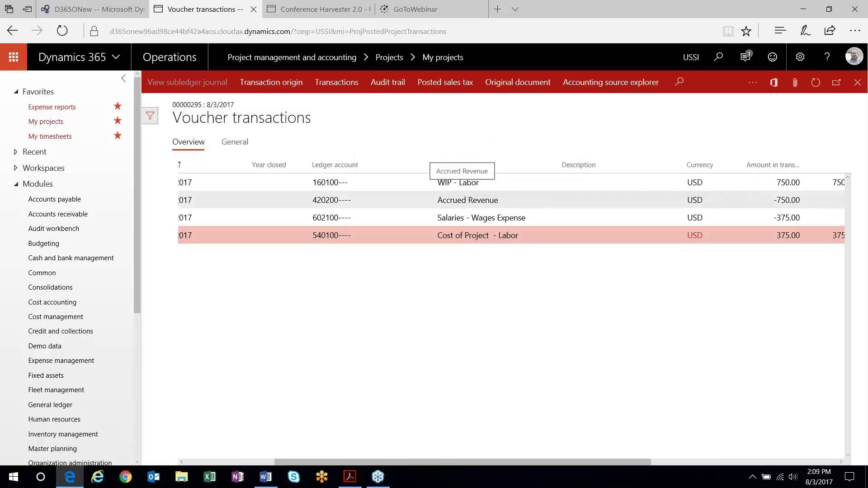This screenshot has height=488, width=868.
Task: Select Audit trail in the action pane
Action: coord(387,82)
